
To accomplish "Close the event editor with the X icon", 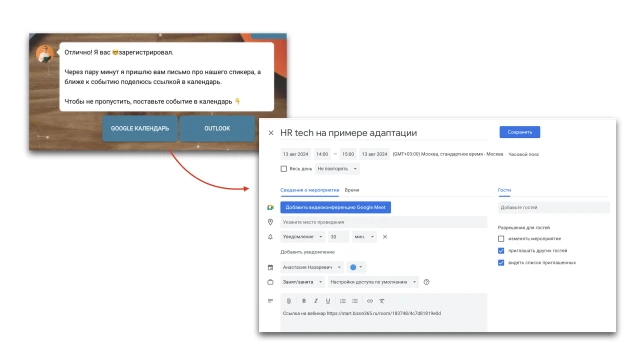I will pyautogui.click(x=271, y=133).
